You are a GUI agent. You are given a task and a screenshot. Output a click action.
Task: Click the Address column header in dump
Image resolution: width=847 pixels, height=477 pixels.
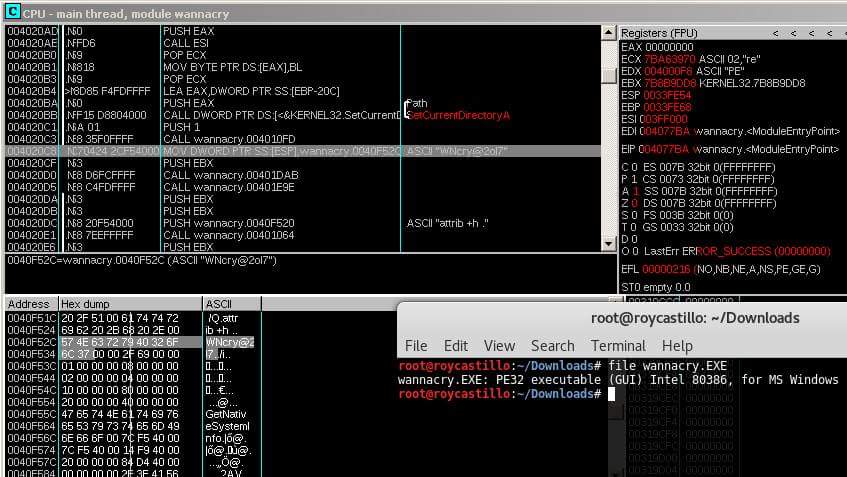(x=31, y=304)
